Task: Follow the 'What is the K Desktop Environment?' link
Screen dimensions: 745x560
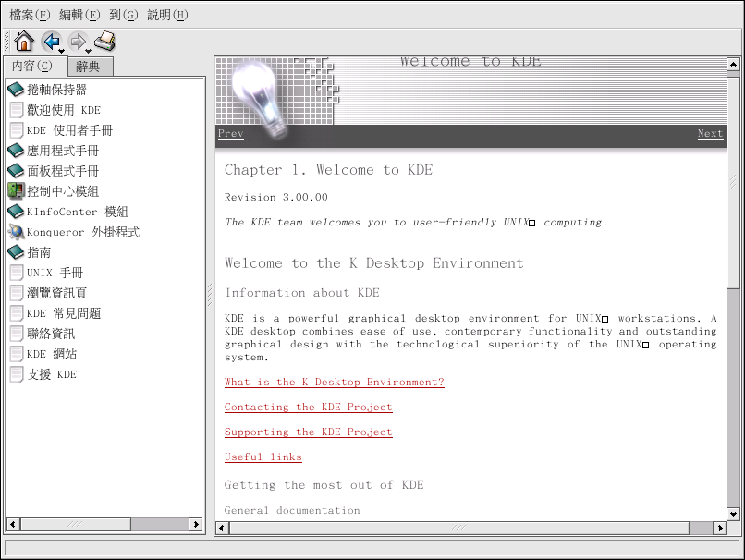Action: coord(334,382)
